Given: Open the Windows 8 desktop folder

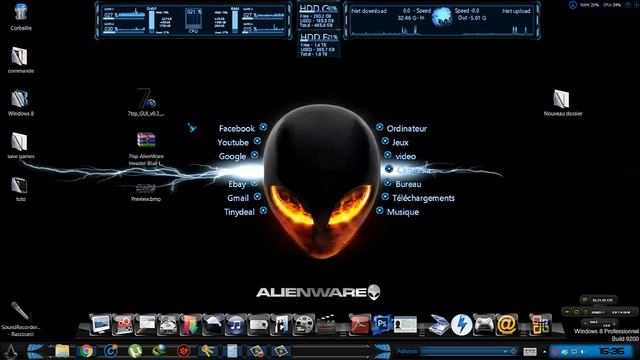Looking at the screenshot, I should click(x=19, y=99).
